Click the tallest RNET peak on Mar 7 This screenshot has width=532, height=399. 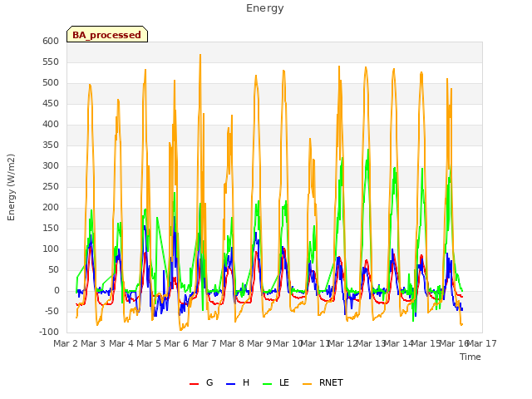click(x=200, y=55)
